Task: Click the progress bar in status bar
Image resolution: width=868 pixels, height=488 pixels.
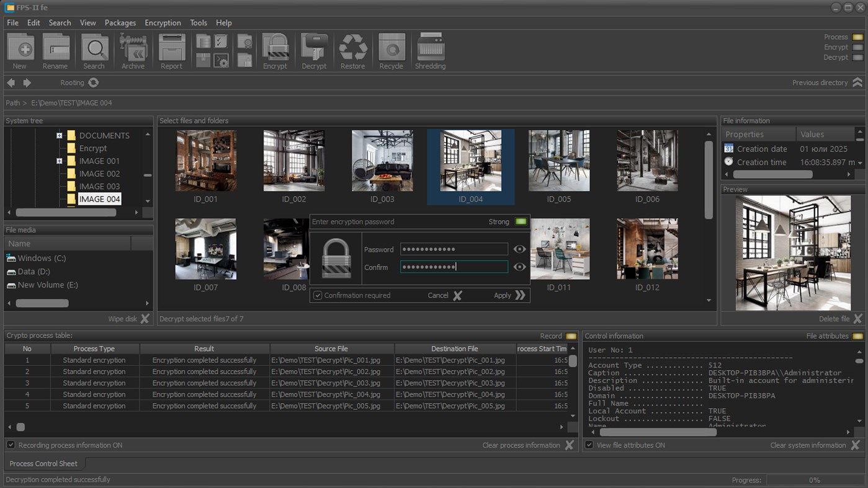Action: click(814, 480)
